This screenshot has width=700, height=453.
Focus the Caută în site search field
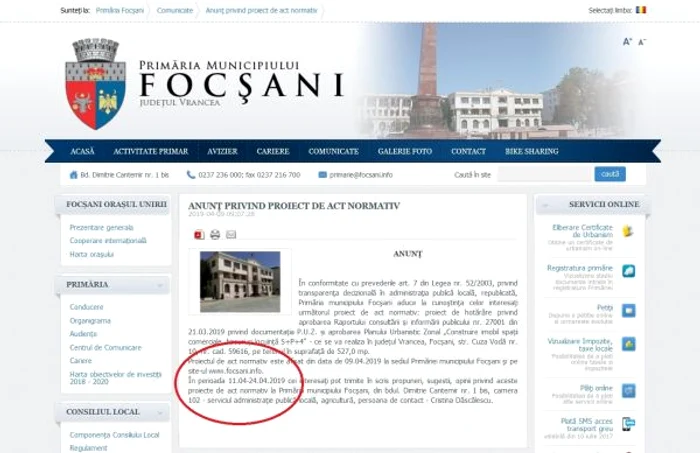click(x=546, y=174)
